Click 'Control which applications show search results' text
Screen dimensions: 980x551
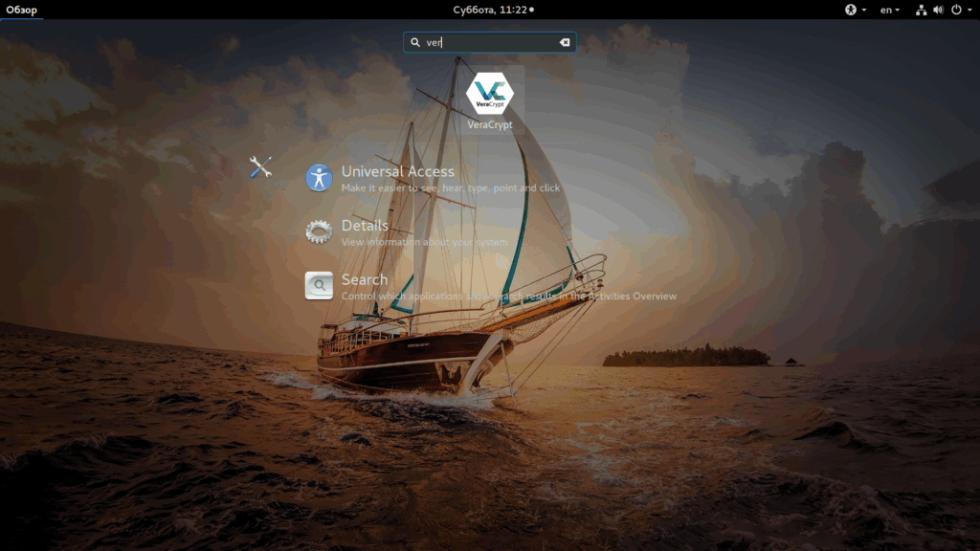509,297
